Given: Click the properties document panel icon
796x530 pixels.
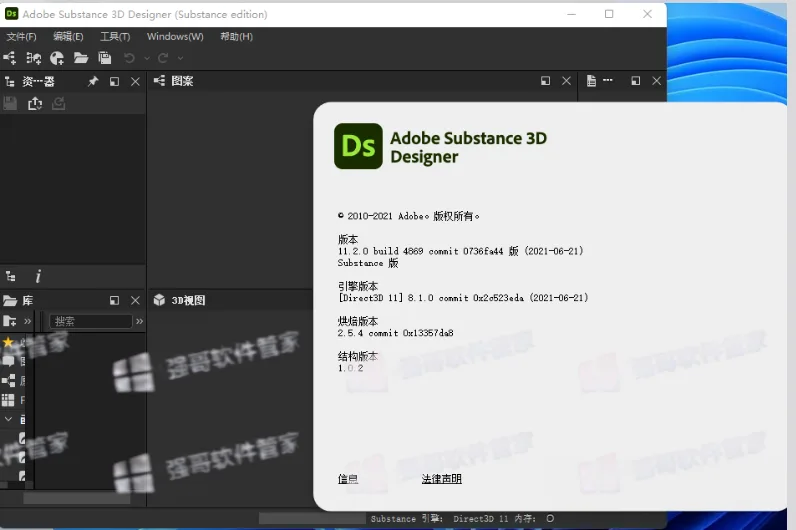Looking at the screenshot, I should (591, 81).
